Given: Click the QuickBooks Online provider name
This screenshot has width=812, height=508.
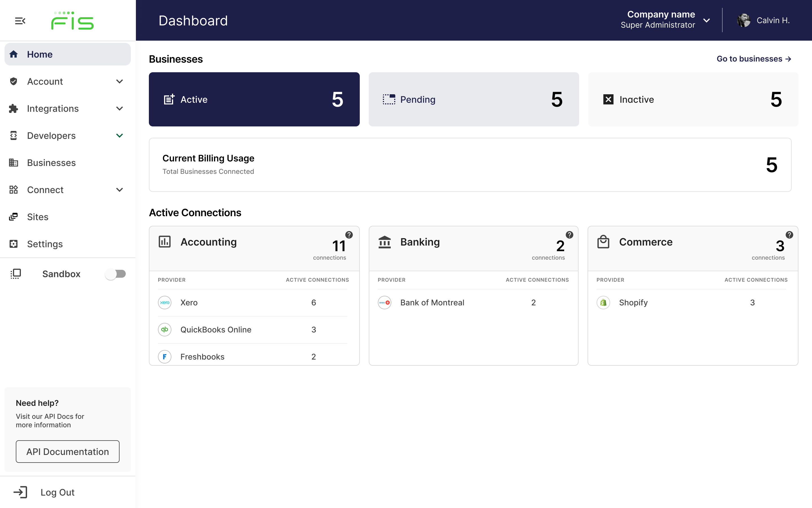Looking at the screenshot, I should pos(216,330).
